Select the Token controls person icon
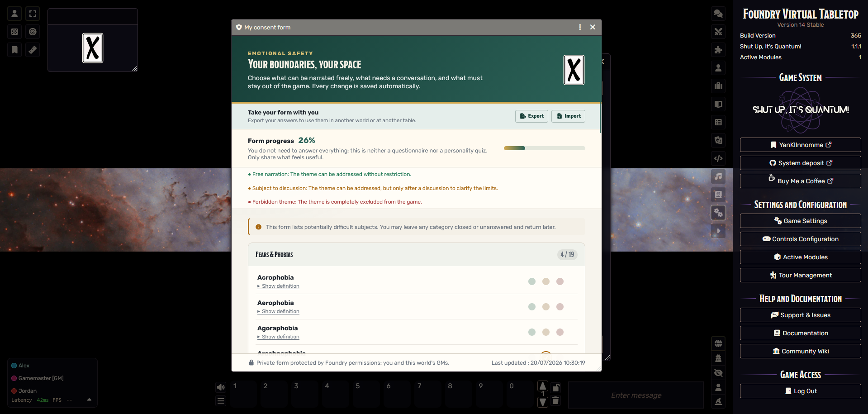Image resolution: width=868 pixels, height=414 pixels. [14, 14]
